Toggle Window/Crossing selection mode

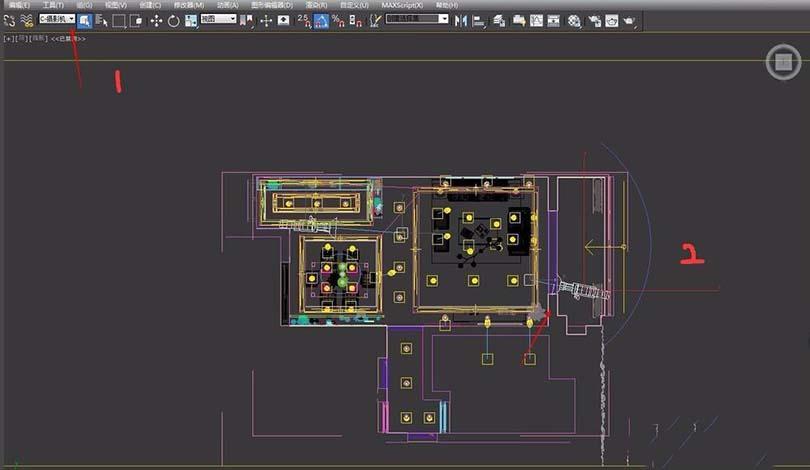pos(136,21)
